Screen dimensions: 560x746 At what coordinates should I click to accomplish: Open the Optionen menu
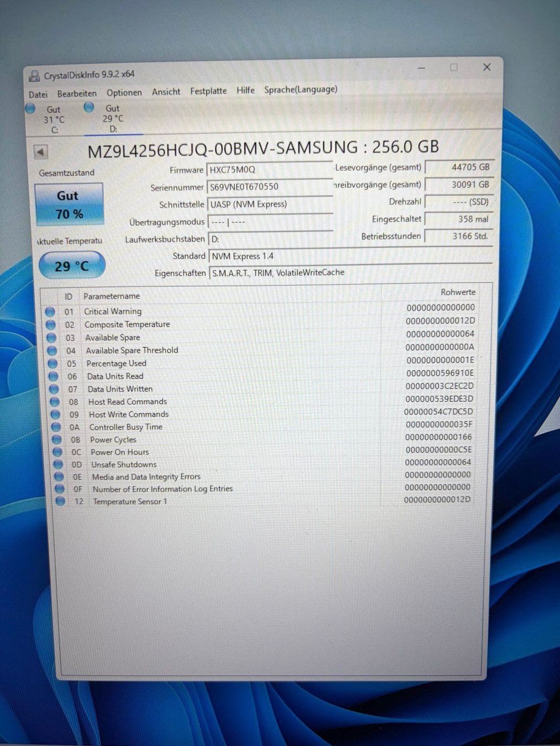124,92
